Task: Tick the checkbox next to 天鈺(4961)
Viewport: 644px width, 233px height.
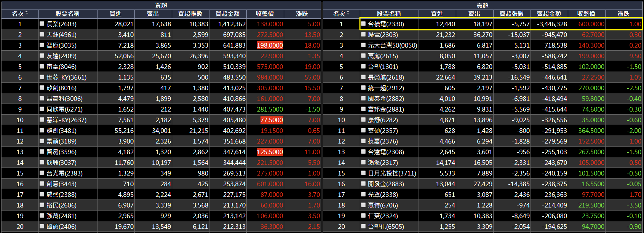Action: pyautogui.click(x=42, y=34)
